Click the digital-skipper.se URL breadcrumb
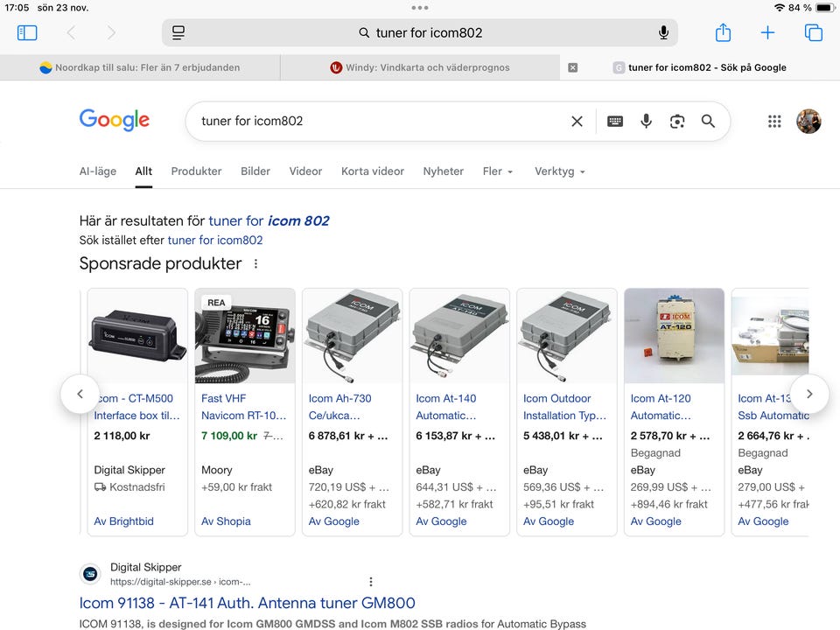The width and height of the screenshot is (840, 630). tap(180, 582)
